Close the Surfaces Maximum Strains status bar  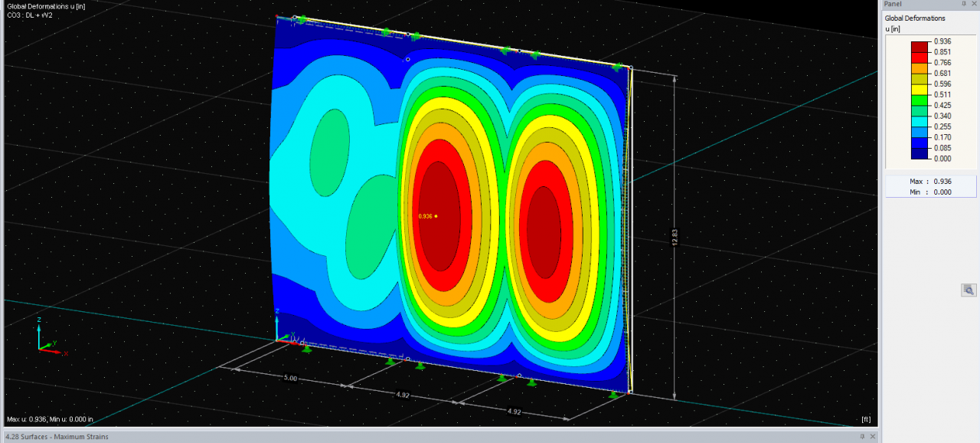click(873, 436)
